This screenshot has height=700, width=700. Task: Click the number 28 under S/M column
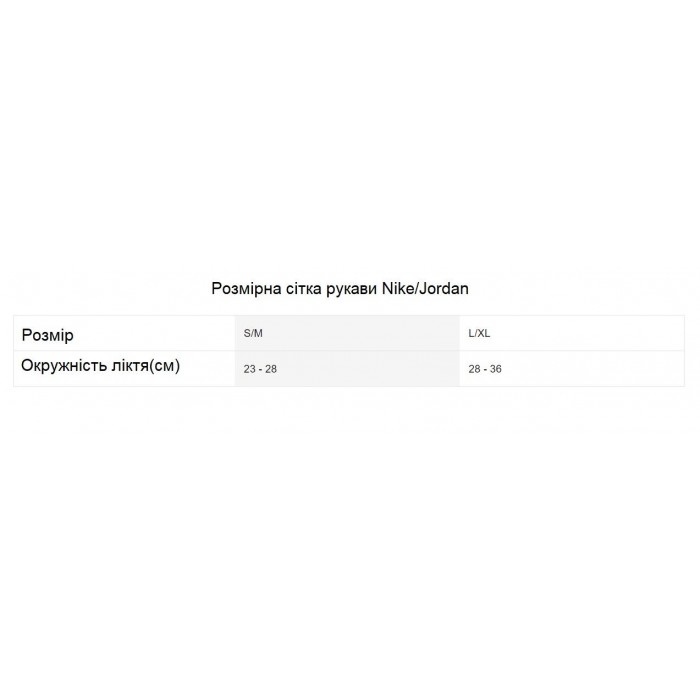pos(271,369)
